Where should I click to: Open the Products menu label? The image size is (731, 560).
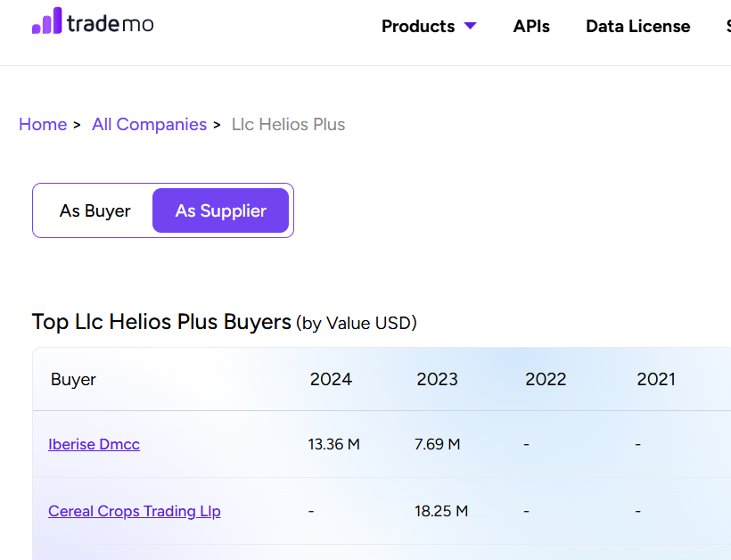[x=418, y=26]
